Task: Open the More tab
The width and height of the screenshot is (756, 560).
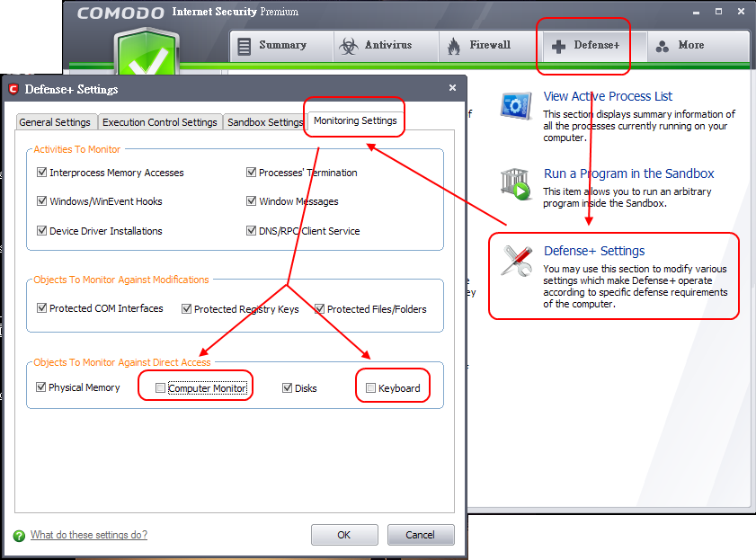Action: click(698, 46)
